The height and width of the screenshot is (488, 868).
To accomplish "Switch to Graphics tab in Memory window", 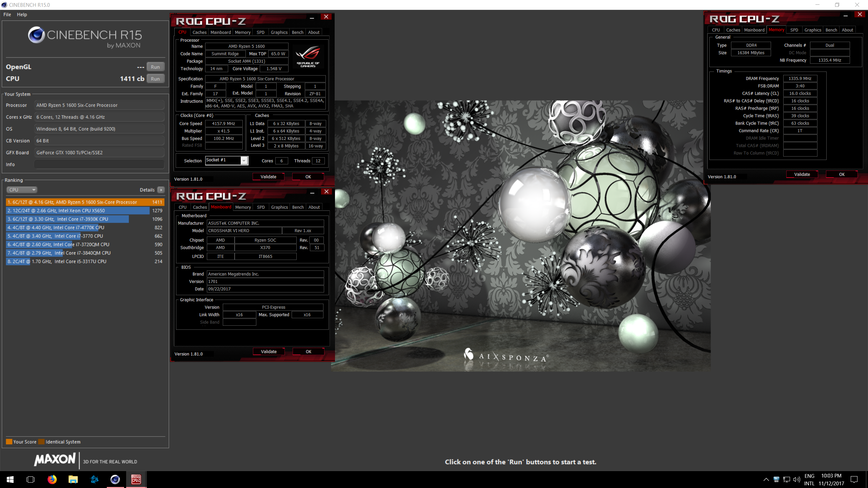I will (813, 30).
